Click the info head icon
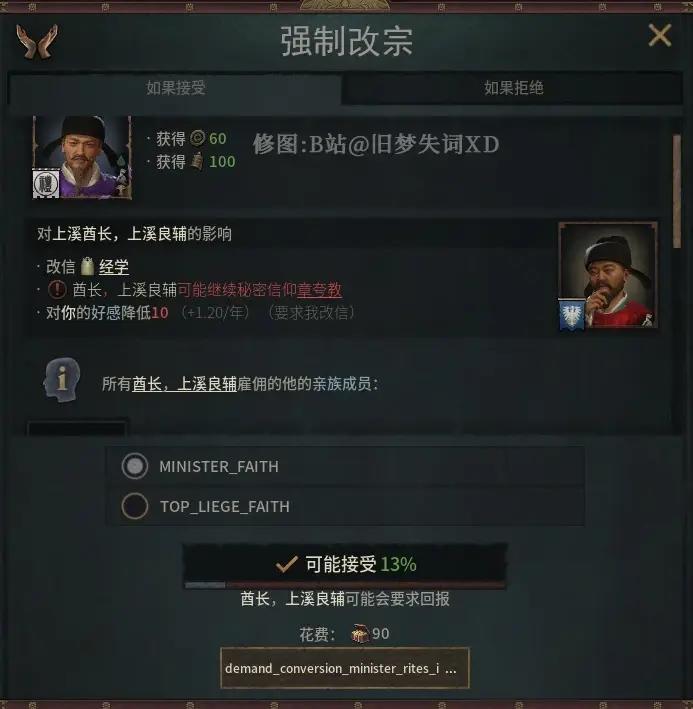The width and height of the screenshot is (693, 709). click(x=62, y=379)
